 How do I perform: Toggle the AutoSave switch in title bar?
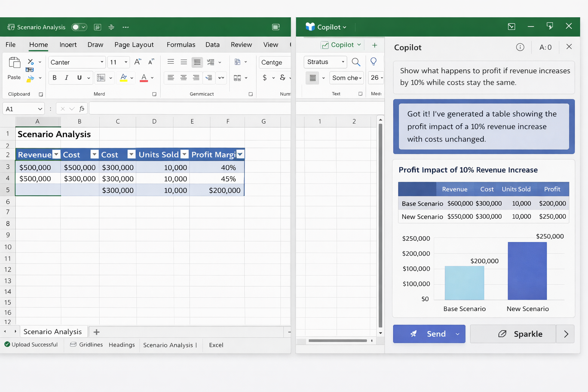point(79,27)
